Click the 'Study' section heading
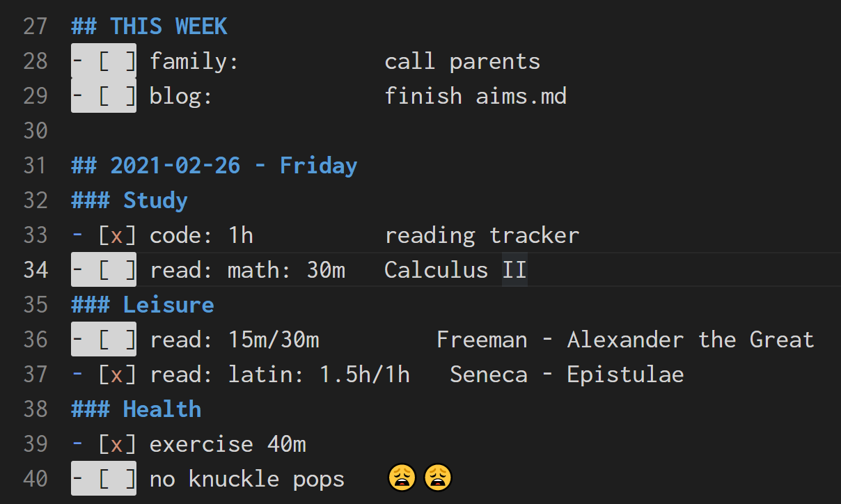Screen dimensions: 841x504 point(155,200)
